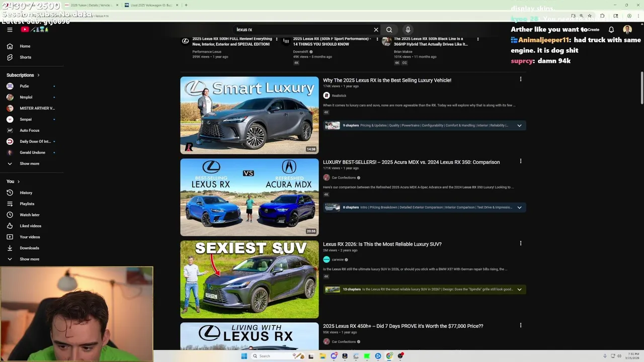644x362 pixels.
Task: Open 'LUXURY BEST-SELLERS' Acura MDX vs Lexus RX title
Action: point(411,162)
